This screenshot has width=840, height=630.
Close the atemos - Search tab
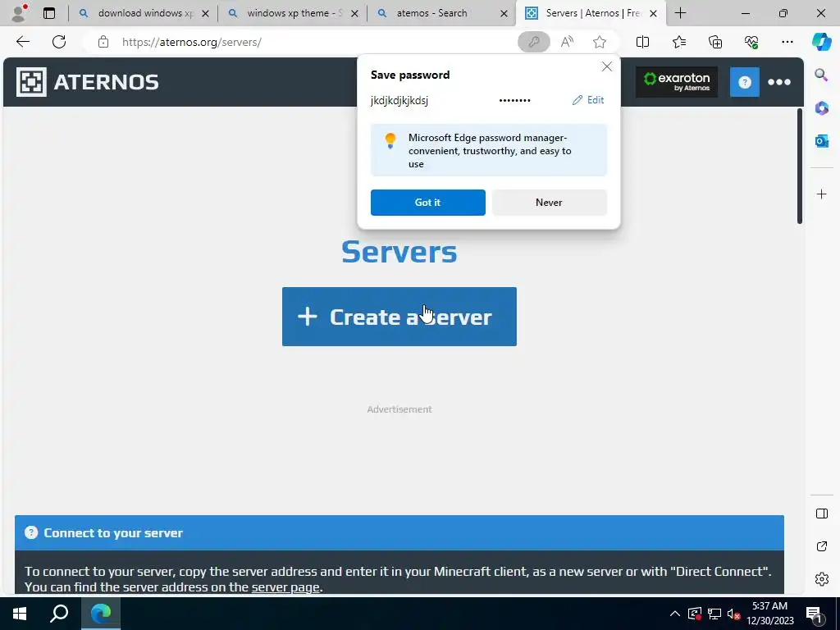(504, 13)
